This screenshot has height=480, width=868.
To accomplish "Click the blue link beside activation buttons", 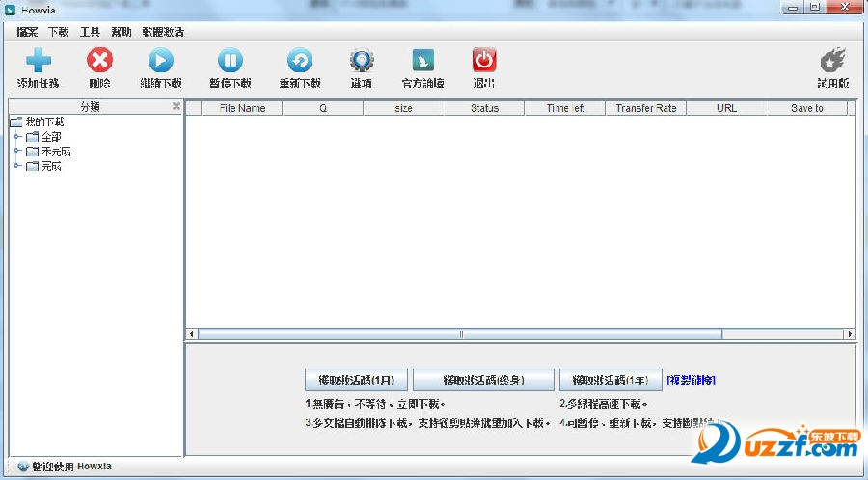I will click(692, 380).
